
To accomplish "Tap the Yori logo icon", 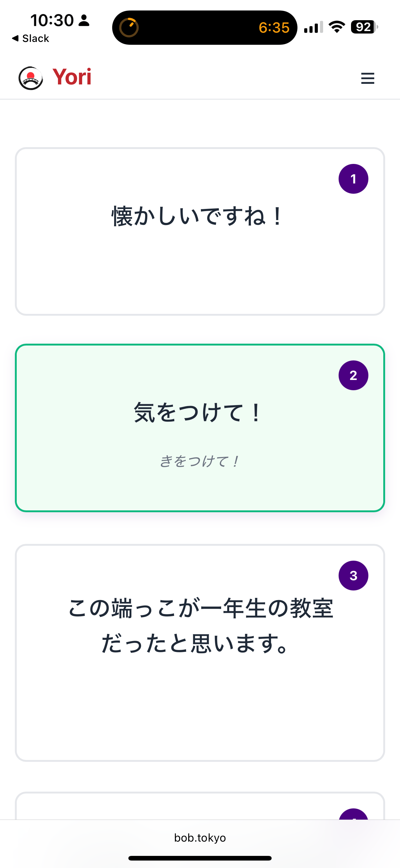I will 31,78.
